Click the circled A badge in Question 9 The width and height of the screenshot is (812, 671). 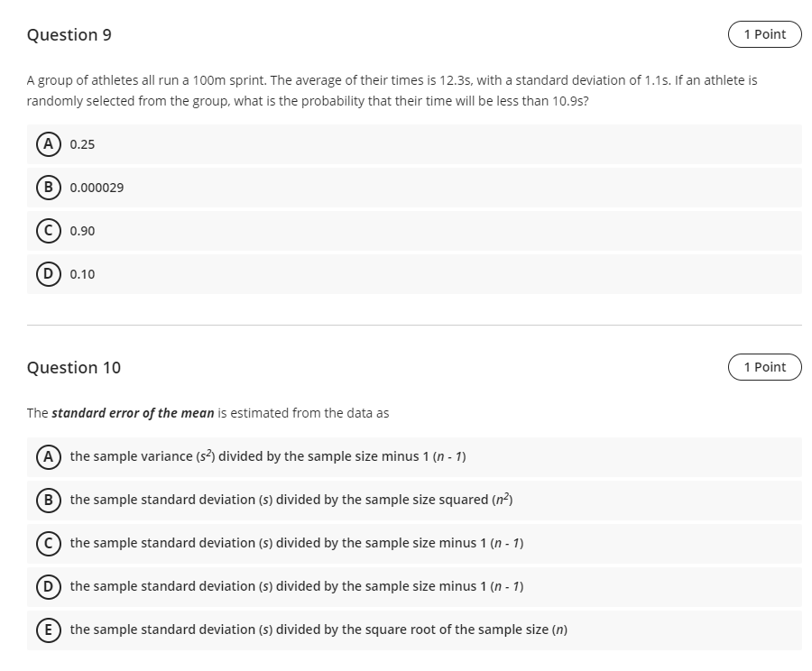(x=47, y=143)
